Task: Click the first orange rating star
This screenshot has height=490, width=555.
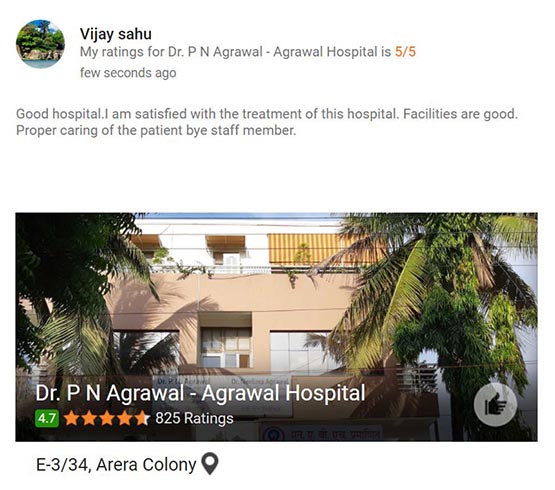Action: pos(72,418)
